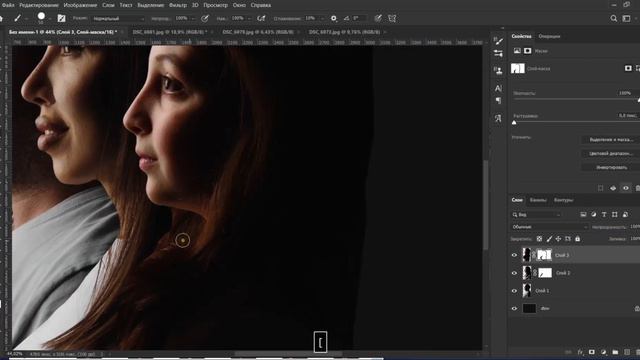Filter layers by shape icon

[x=615, y=215]
